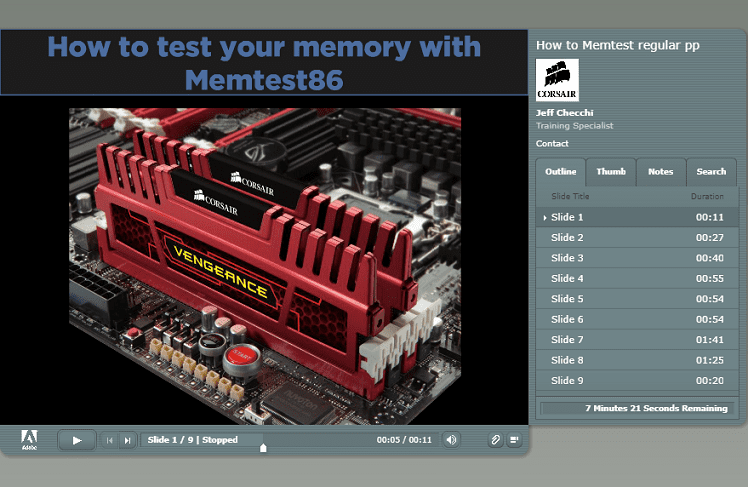The width and height of the screenshot is (748, 487).
Task: Click the 01:41 duration of Slide 7
Action: 709,340
